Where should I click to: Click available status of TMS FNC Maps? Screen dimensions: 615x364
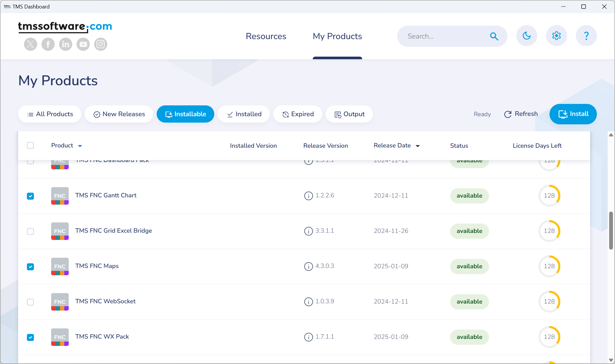(x=469, y=266)
